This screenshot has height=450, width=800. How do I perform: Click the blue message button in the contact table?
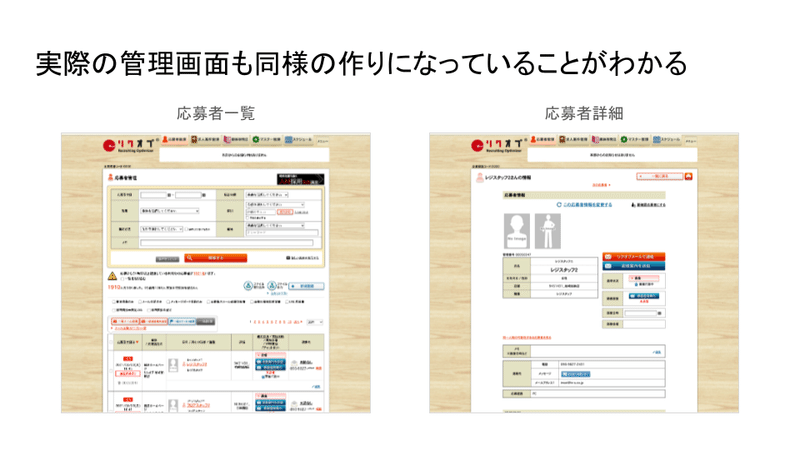coord(576,374)
